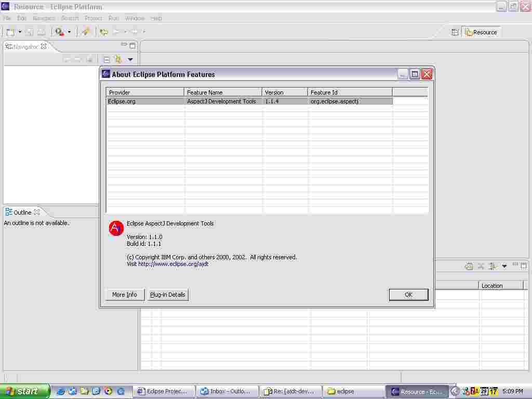Launch the External Tools run icon

pyautogui.click(x=59, y=32)
